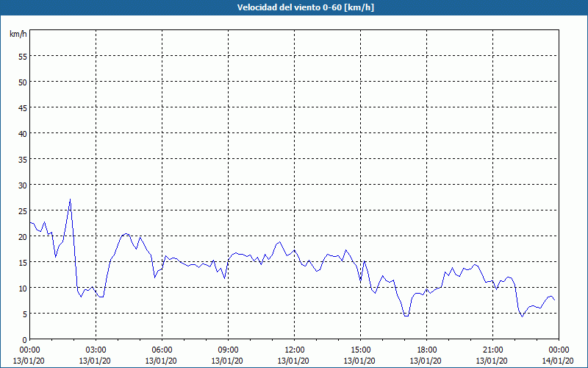Image resolution: width=588 pixels, height=368 pixels.
Task: Select the y-axis value "40"
Action: pos(23,134)
